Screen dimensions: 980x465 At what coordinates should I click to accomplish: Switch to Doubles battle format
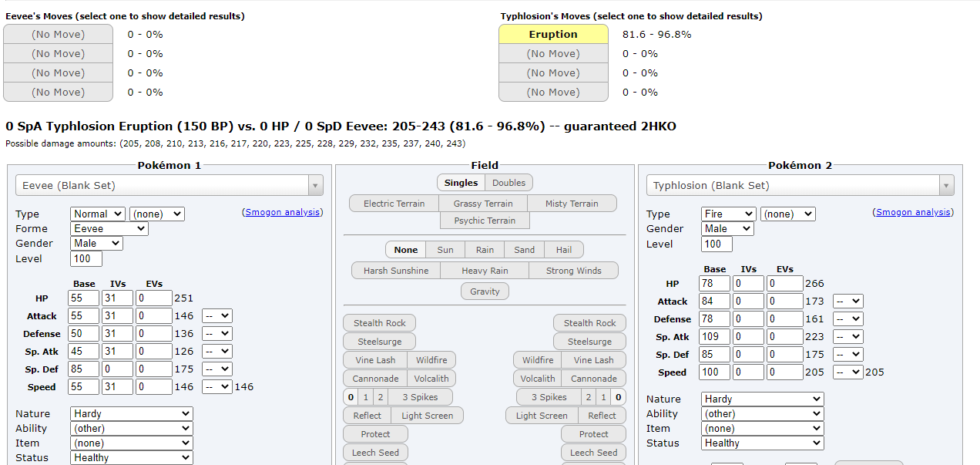(x=509, y=183)
